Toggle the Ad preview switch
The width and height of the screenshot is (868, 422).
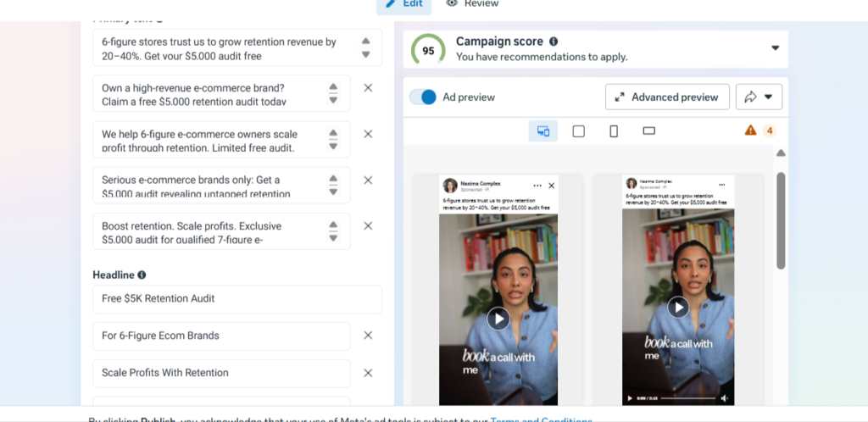pos(423,97)
